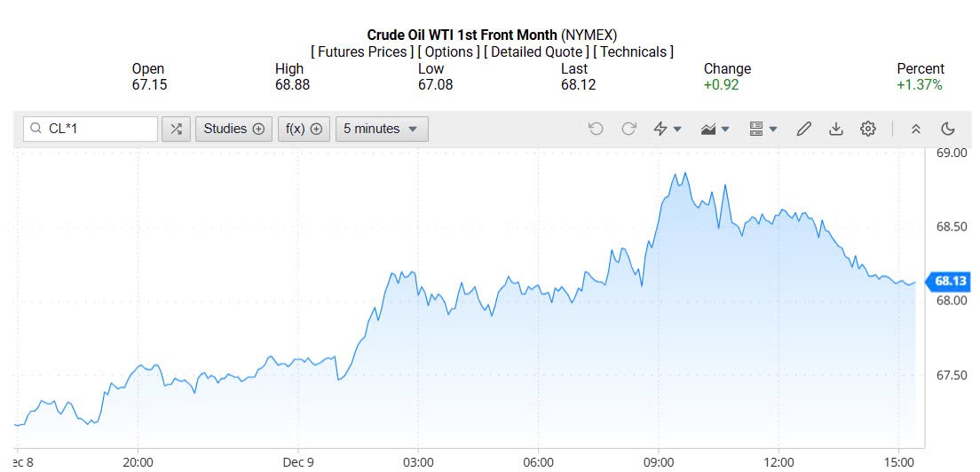Open the Detailed Quote link
980x472 pixels.
tap(537, 52)
